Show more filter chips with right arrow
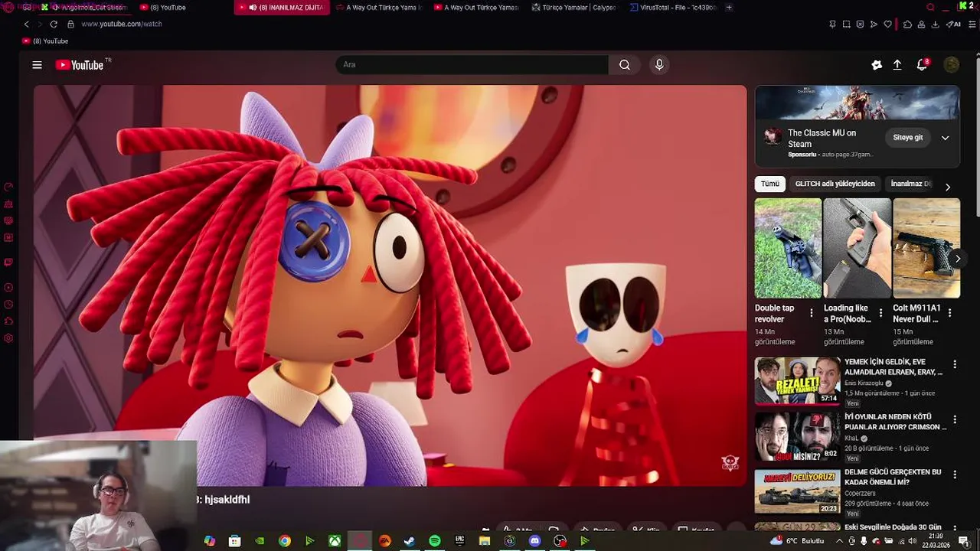This screenshot has width=980, height=551. pos(948,187)
